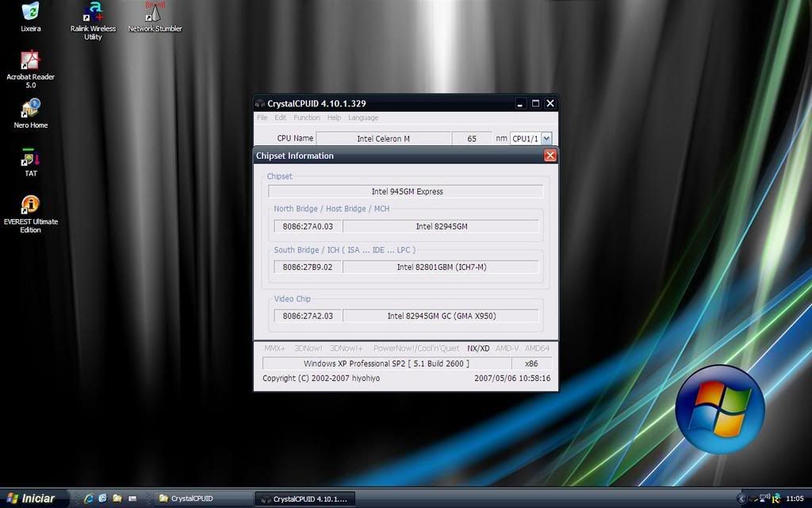Launch EVEREST Ultimate Edition shortcut
This screenshot has width=812, height=508.
(30, 206)
